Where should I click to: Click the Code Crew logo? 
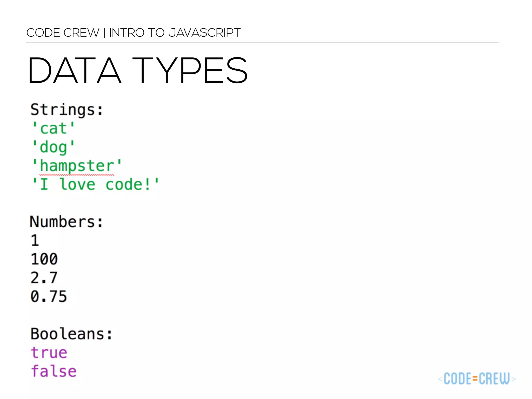coord(477,379)
